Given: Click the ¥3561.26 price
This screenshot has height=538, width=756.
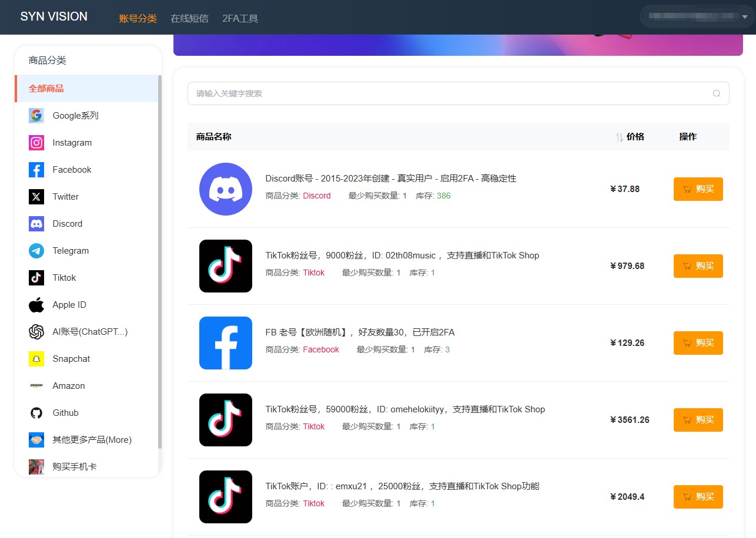Looking at the screenshot, I should point(630,420).
